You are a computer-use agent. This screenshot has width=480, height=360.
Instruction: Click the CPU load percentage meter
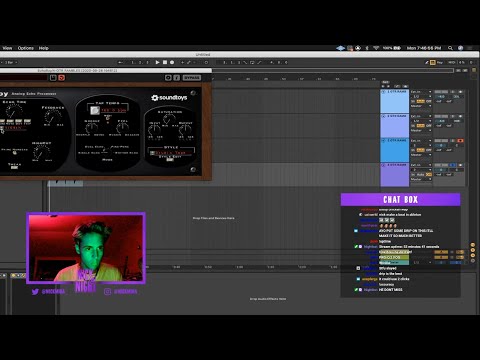tap(462, 62)
